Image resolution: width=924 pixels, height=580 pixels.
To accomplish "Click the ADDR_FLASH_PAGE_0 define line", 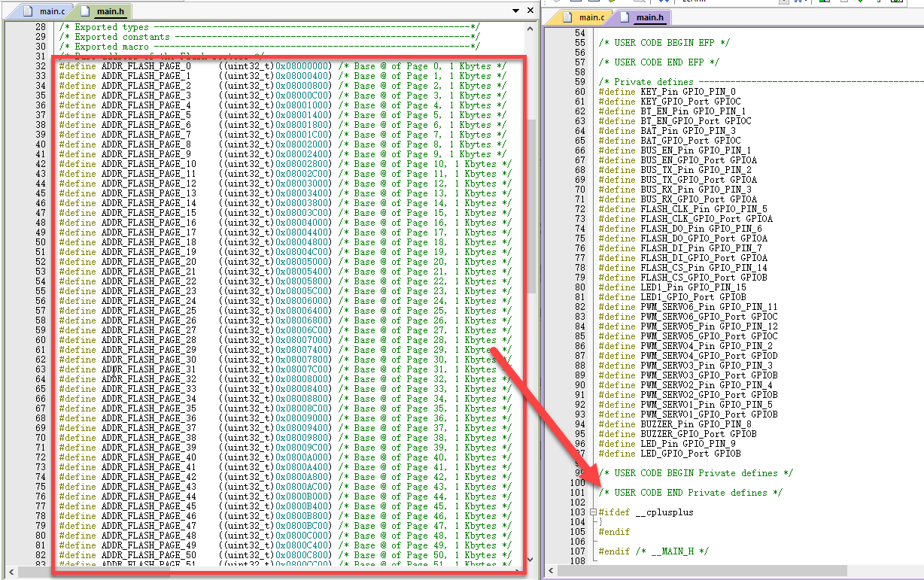I will pos(284,66).
